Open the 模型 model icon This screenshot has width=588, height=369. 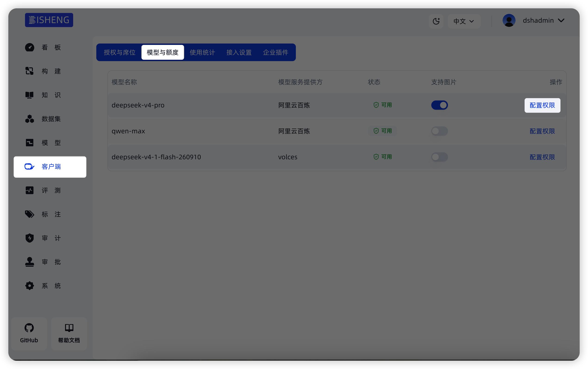click(30, 143)
